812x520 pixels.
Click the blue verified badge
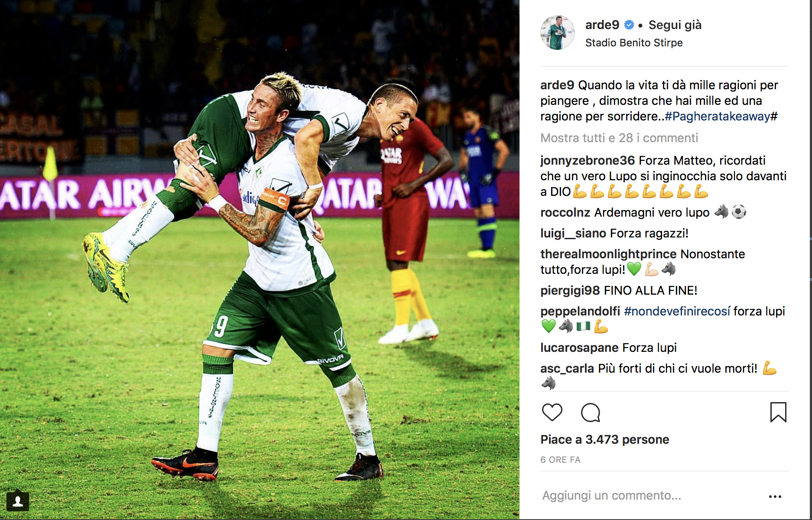tap(629, 25)
